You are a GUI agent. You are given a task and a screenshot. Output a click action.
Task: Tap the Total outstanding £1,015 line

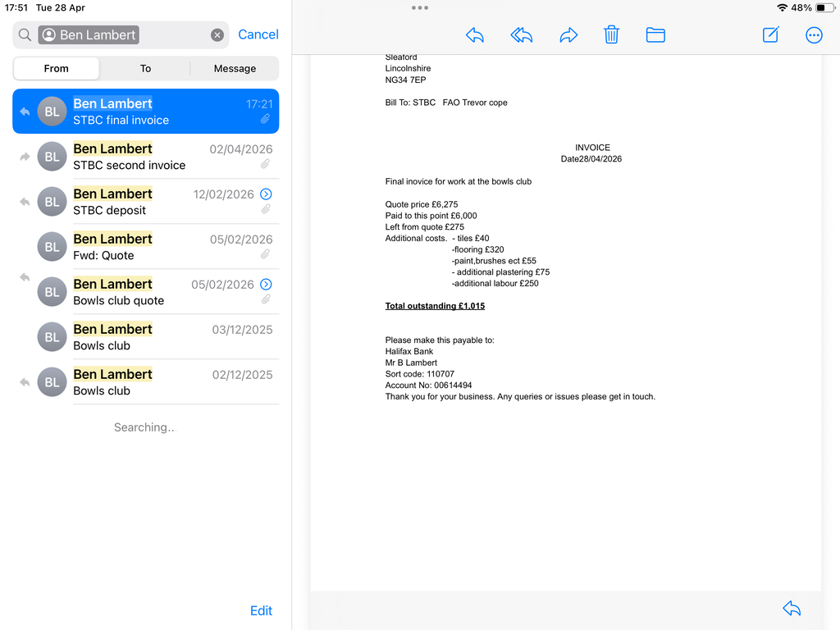[435, 306]
